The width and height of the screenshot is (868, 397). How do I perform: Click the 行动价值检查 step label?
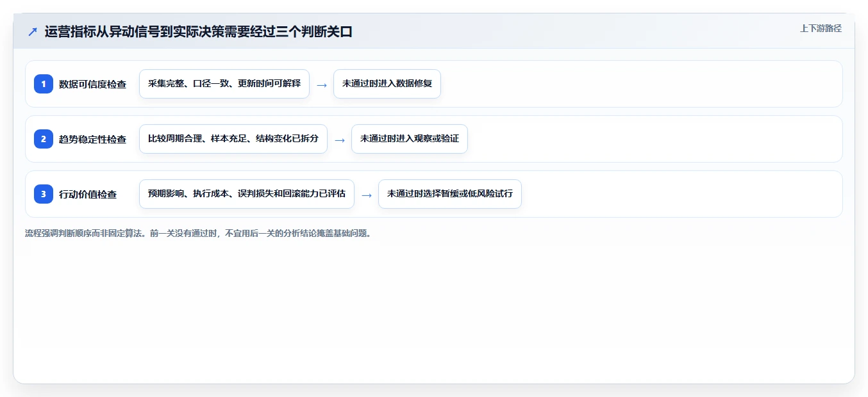tap(88, 194)
